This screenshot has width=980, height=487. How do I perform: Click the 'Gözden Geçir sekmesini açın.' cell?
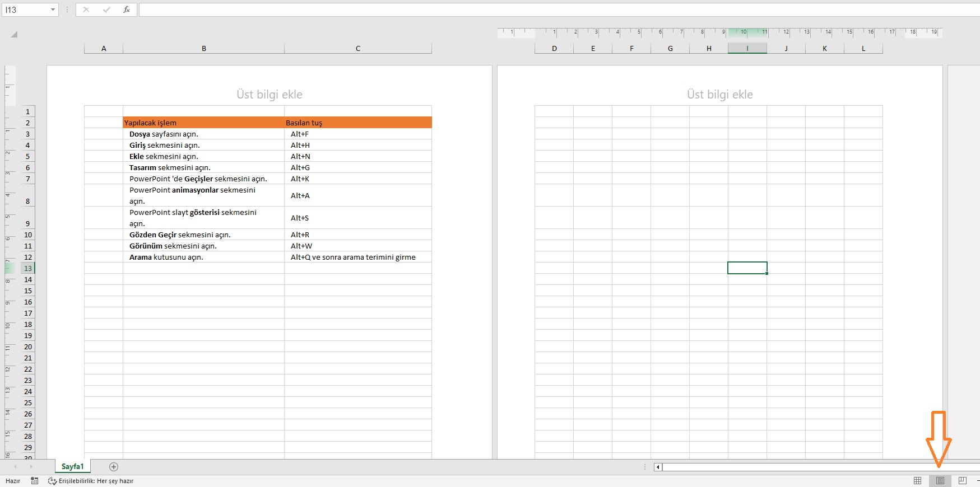204,235
